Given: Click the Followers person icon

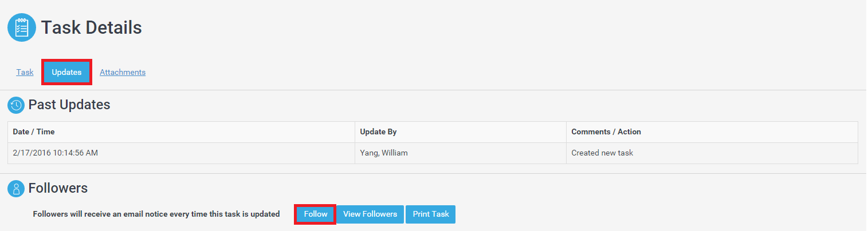Looking at the screenshot, I should pyautogui.click(x=16, y=188).
